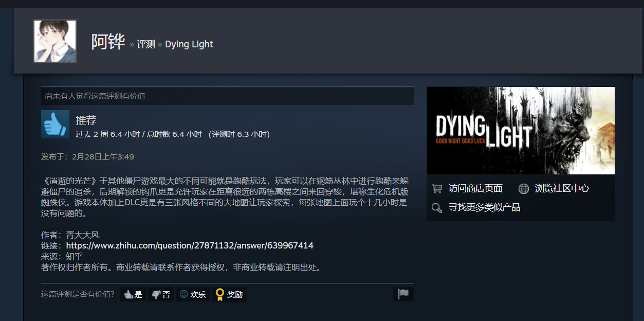This screenshot has height=321, width=644.
Task: Click the 著作权归作者所有 copyright notice
Action: pyautogui.click(x=181, y=267)
